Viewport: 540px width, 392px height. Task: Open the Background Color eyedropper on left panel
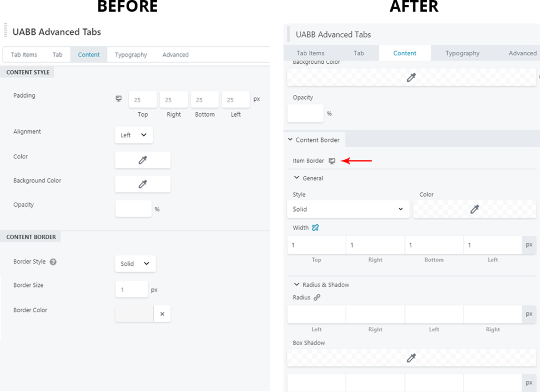tap(142, 184)
